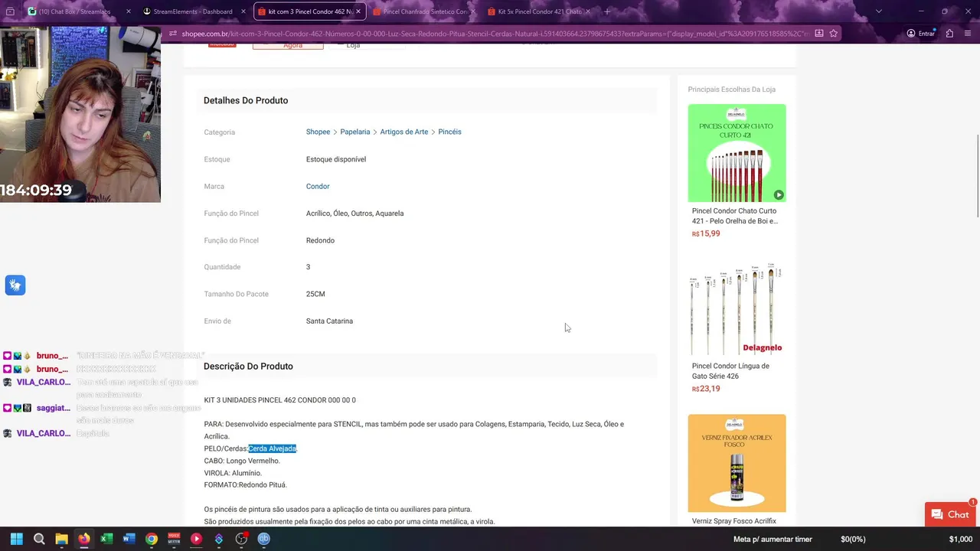Expand the list all tabs dropdown
Screen dimensions: 980x551
(x=878, y=11)
